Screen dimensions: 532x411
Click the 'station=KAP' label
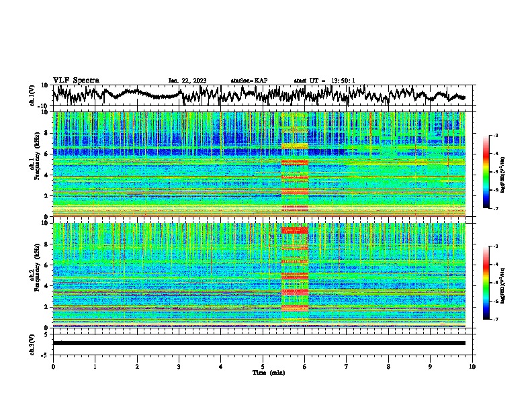pos(249,81)
